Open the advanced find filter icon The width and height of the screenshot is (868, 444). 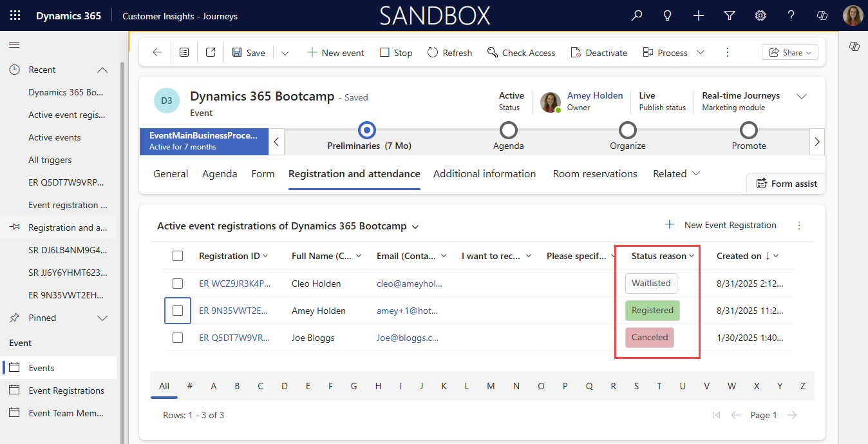coord(730,15)
